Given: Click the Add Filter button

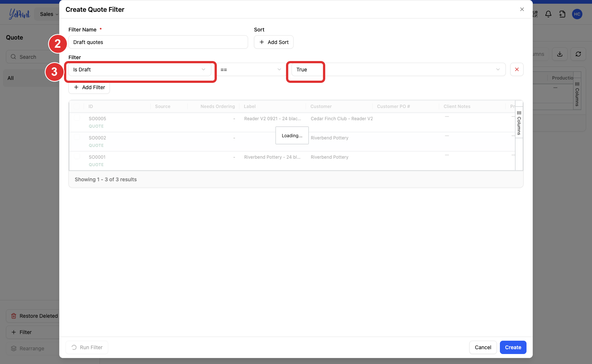Looking at the screenshot, I should [x=89, y=87].
